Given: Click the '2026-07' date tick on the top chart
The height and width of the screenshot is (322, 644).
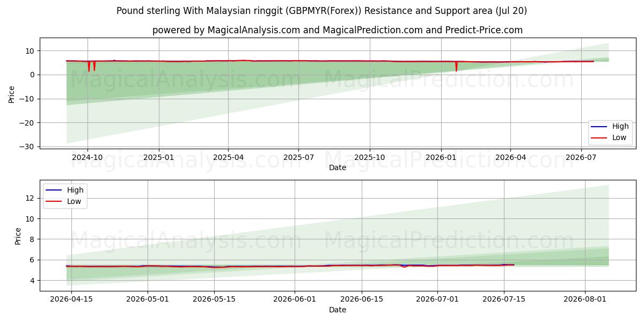Looking at the screenshot, I should tap(581, 157).
